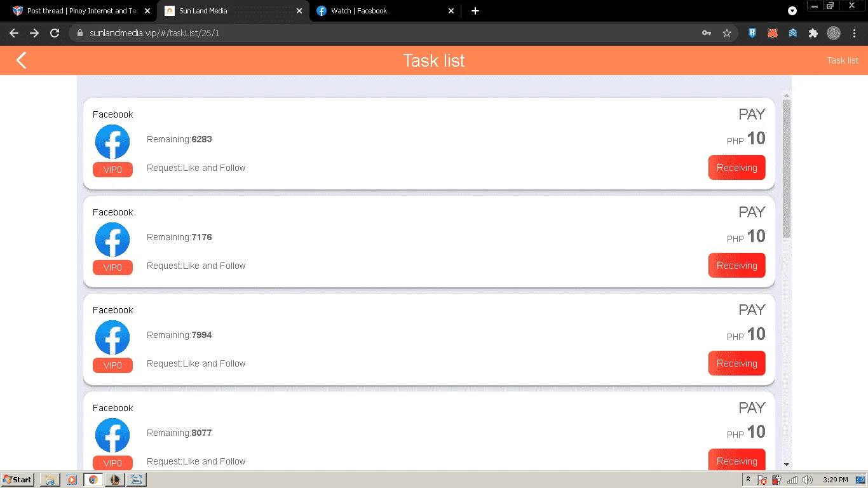The height and width of the screenshot is (488, 868).
Task: Click the show desktop button beside the clock
Action: click(861, 480)
